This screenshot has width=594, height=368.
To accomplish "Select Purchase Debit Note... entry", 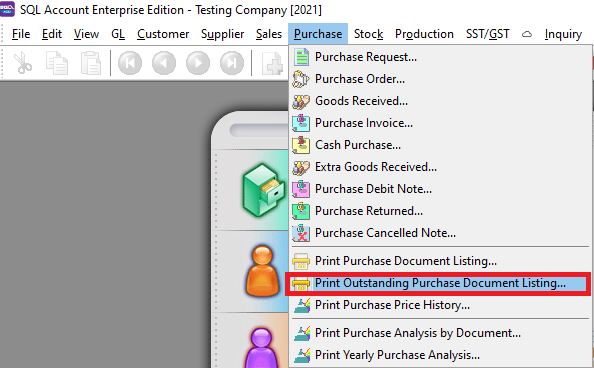I will pyautogui.click(x=439, y=189).
